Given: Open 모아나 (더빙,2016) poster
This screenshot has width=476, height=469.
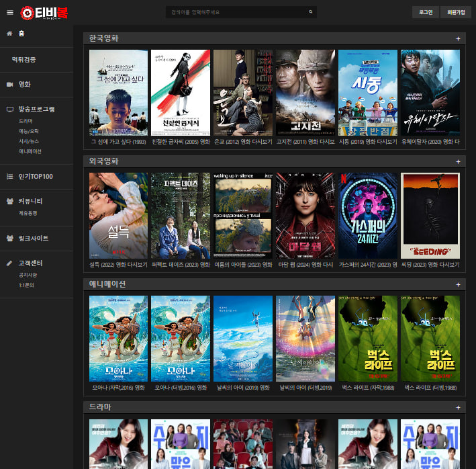Looking at the screenshot, I should tap(181, 339).
